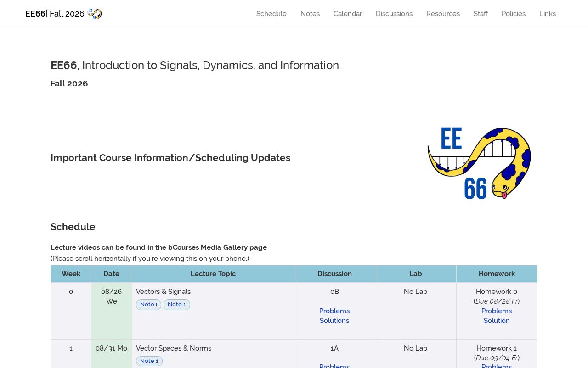Click Important Course Information/Scheduling Updates heading
The width and height of the screenshot is (588, 368).
coord(170,158)
